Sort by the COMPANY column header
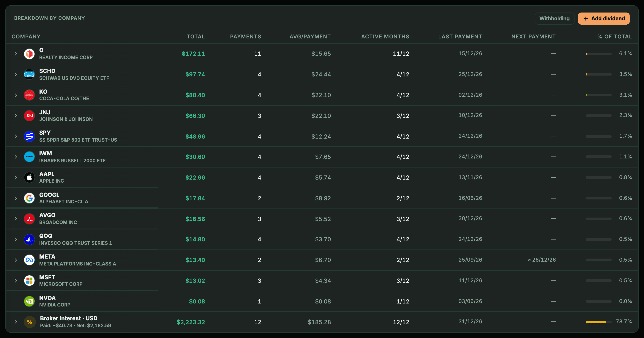644x338 pixels. point(26,36)
